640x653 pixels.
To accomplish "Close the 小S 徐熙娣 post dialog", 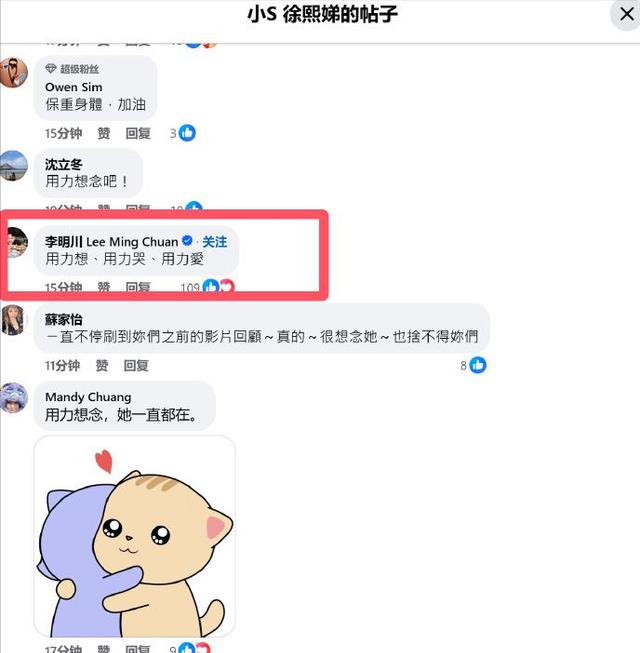I will [x=626, y=14].
